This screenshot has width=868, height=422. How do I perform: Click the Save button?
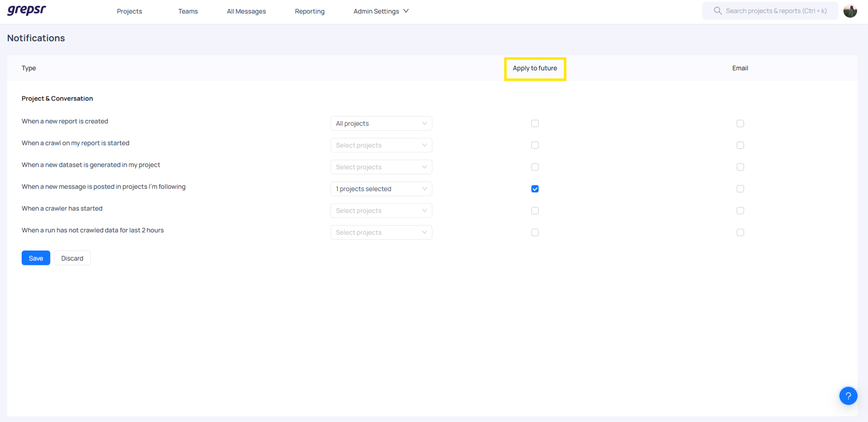pyautogui.click(x=36, y=258)
